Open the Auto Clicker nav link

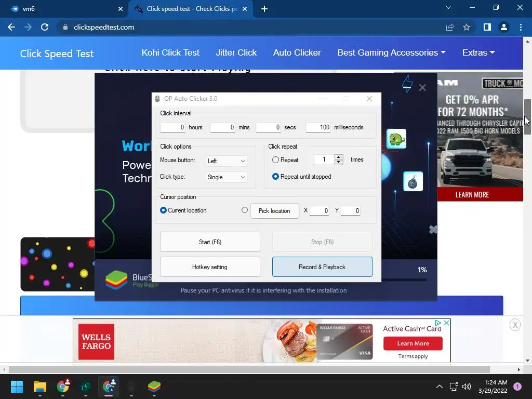tap(297, 52)
